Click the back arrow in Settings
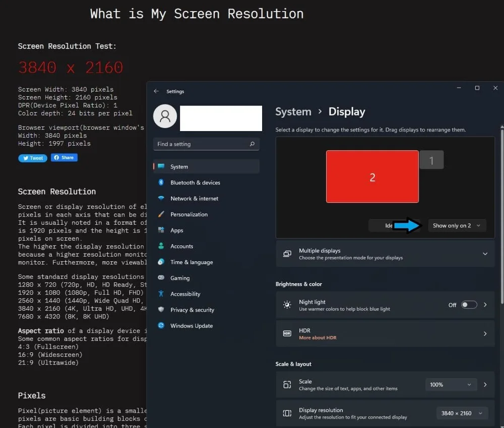 156,91
